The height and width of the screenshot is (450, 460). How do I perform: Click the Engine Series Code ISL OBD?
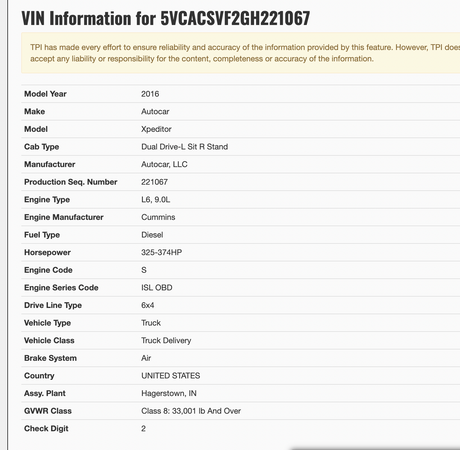click(x=157, y=288)
